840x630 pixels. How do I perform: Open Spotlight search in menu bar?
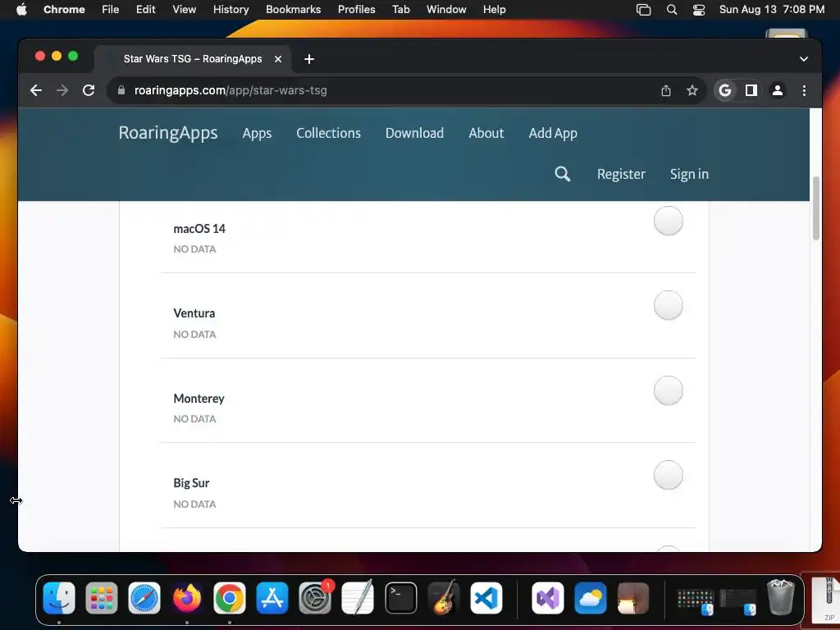[x=672, y=10]
